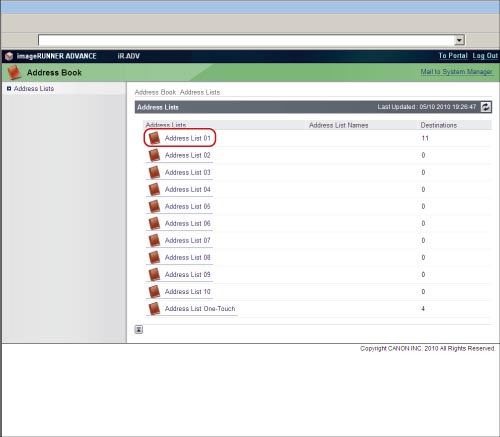Click the Address Book header icon
The image size is (500, 437).
14,72
